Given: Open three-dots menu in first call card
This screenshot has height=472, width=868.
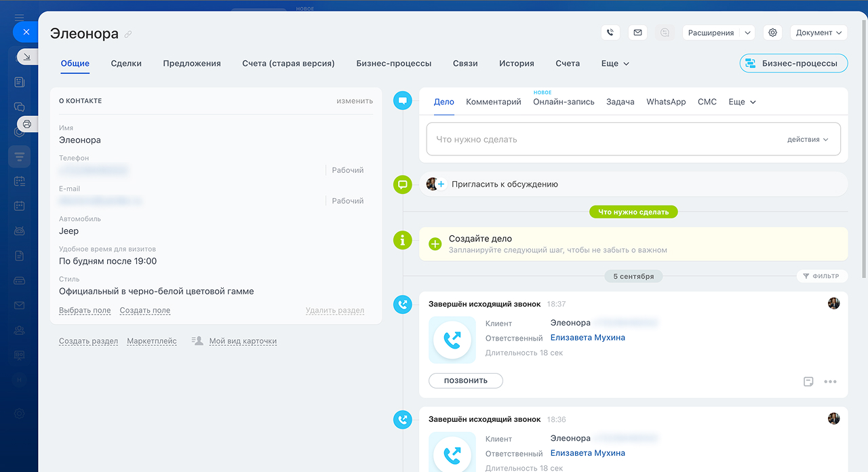Looking at the screenshot, I should click(x=830, y=381).
